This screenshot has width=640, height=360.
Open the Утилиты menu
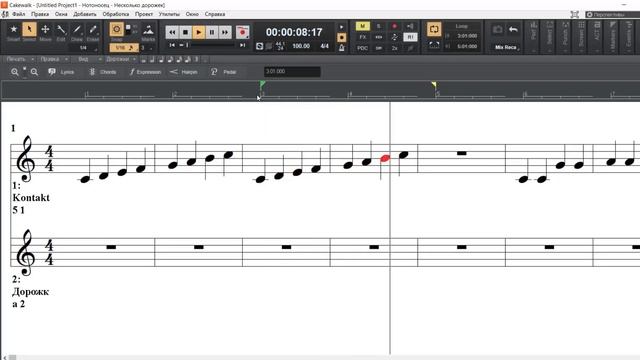[x=169, y=14]
